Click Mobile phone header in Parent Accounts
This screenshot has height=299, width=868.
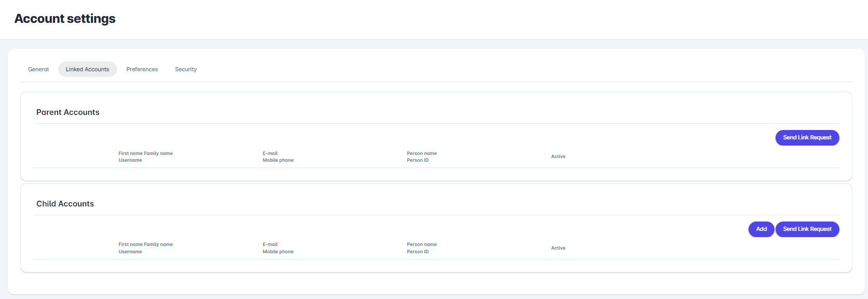point(278,160)
